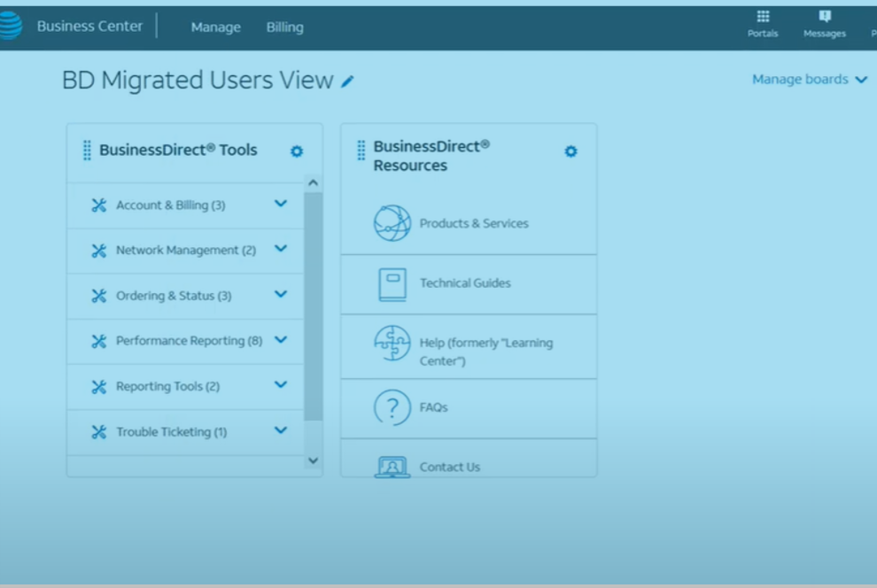The image size is (877, 588).
Task: Click the Reporting Tools wrench icon
Action: click(99, 386)
